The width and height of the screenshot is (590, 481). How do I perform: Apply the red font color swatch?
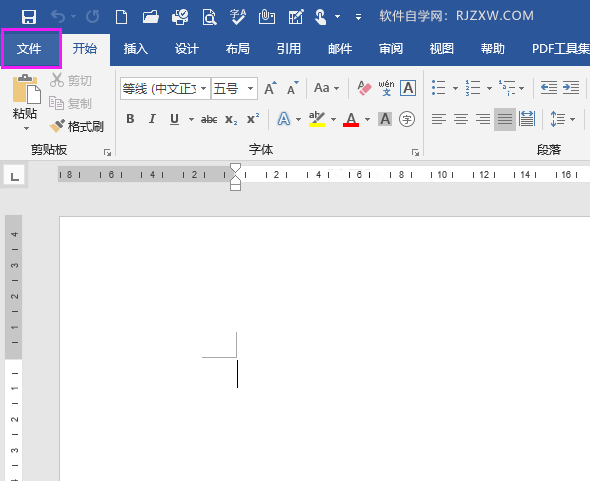[351, 119]
